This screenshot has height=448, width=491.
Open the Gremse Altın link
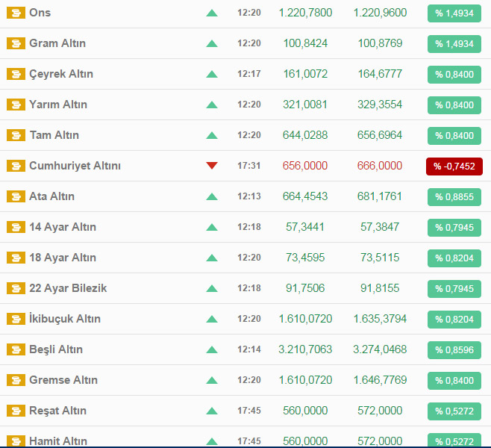(x=63, y=380)
